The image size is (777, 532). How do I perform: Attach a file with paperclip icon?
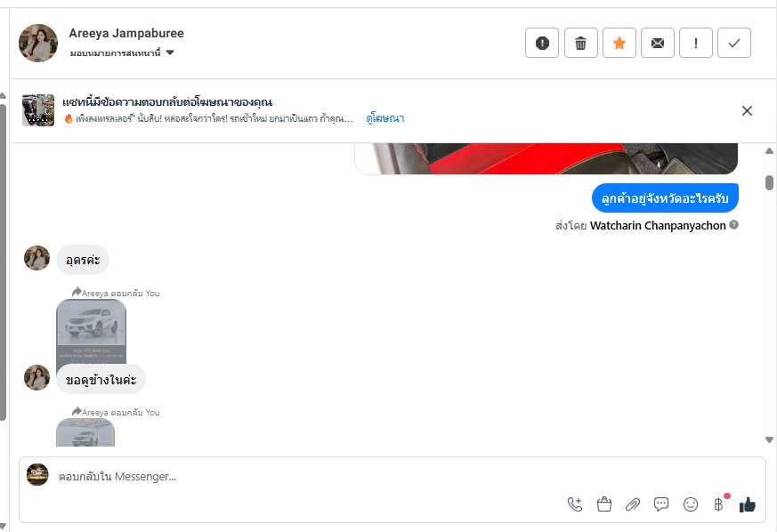[633, 504]
